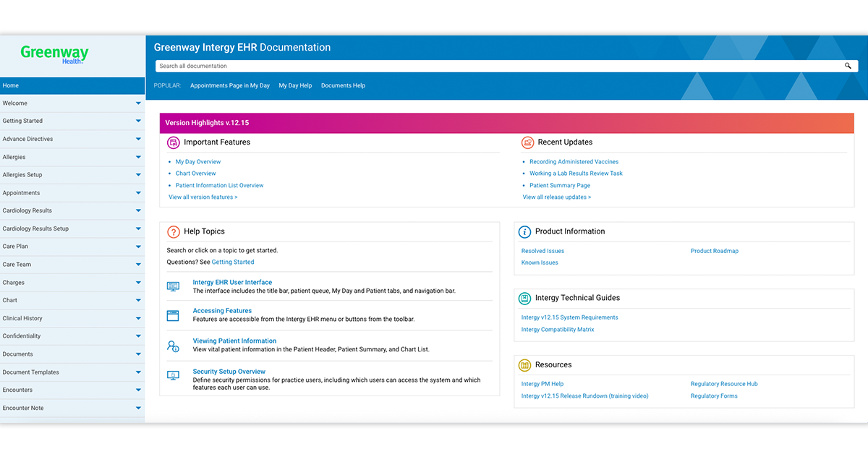Click the Security Setup Overview icon
This screenshot has height=470, width=868.
tap(173, 375)
